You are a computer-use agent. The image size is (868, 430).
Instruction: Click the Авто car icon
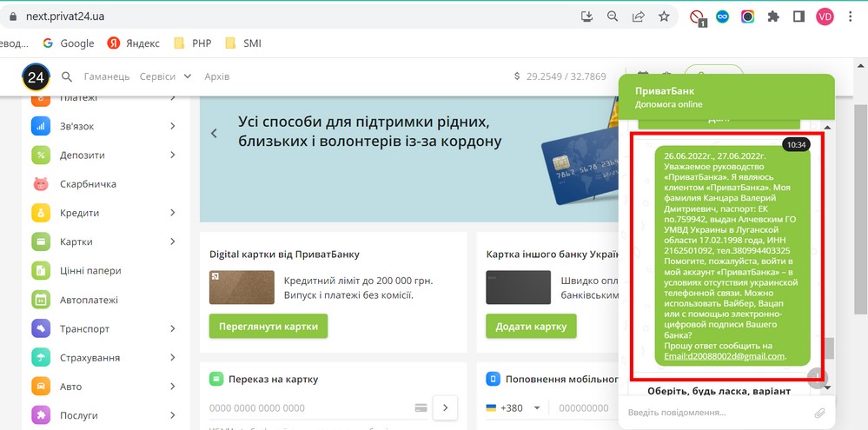pos(41,387)
